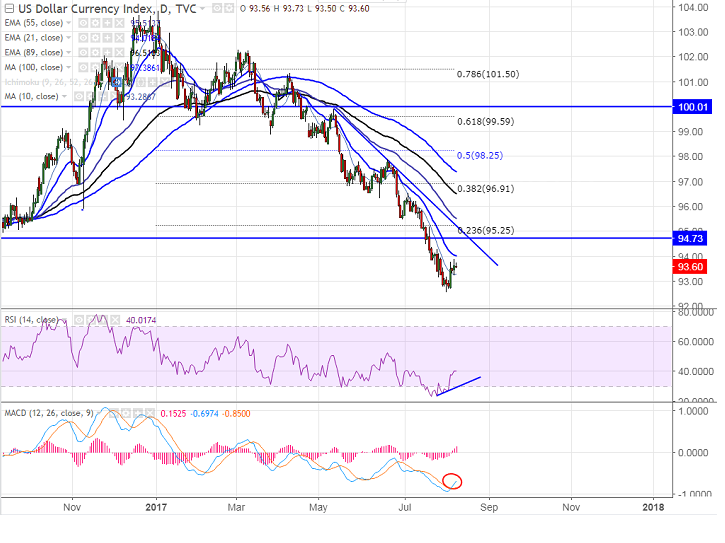Remove the EMA (55, close) indicator with X

click(x=119, y=23)
